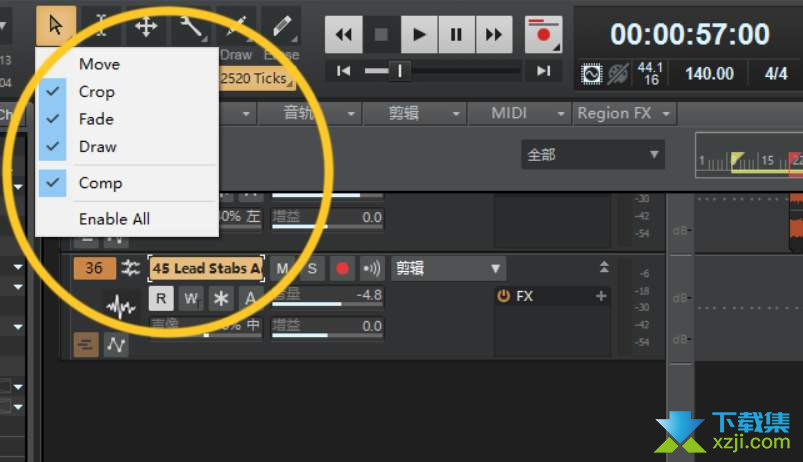Expand the 全部 filter dropdown
The width and height of the screenshot is (803, 462).
[593, 154]
